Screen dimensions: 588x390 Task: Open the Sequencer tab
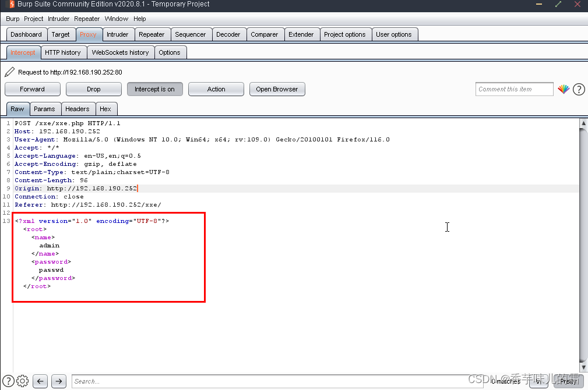click(191, 34)
